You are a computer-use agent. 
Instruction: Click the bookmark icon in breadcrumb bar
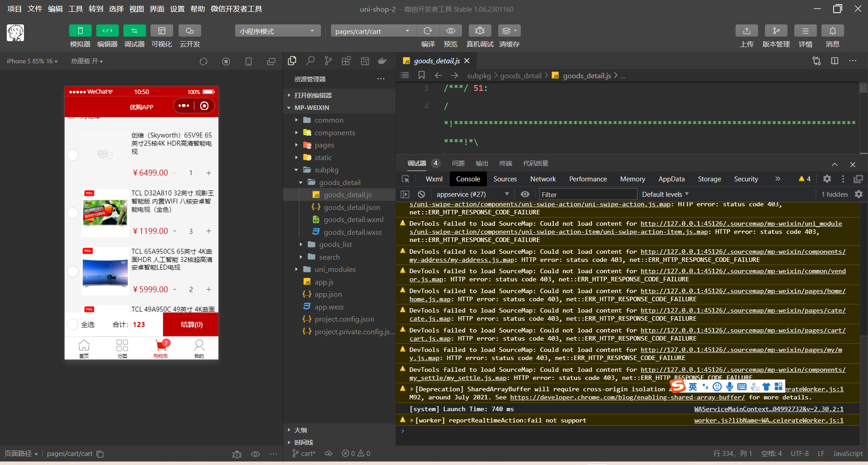tap(421, 75)
